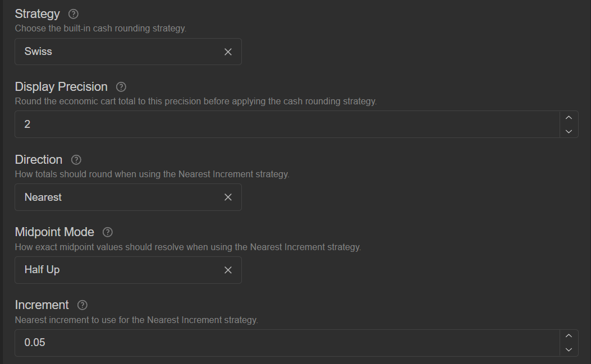This screenshot has height=364, width=591.
Task: Focus the Display Precision number field
Action: [287, 125]
